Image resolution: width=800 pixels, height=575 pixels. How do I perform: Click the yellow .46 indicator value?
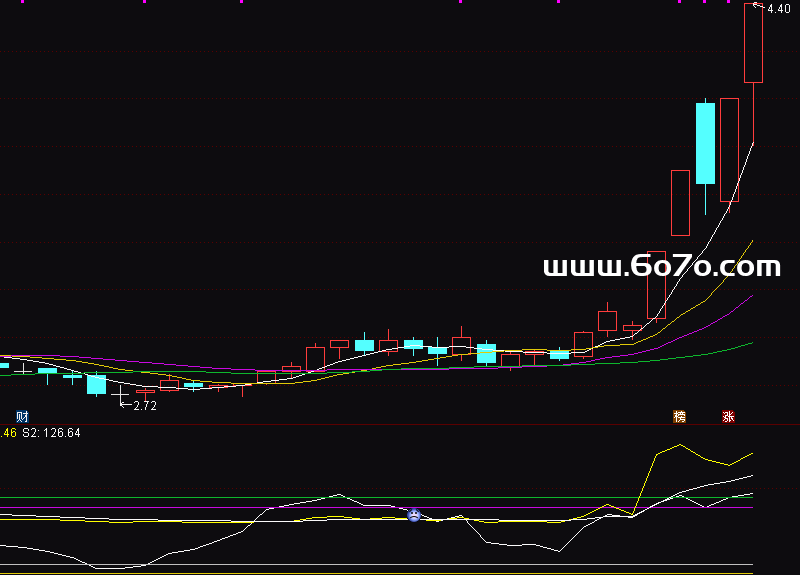click(8, 433)
